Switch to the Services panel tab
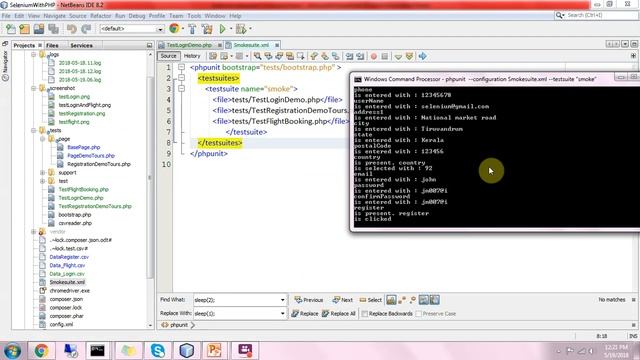 coord(81,45)
